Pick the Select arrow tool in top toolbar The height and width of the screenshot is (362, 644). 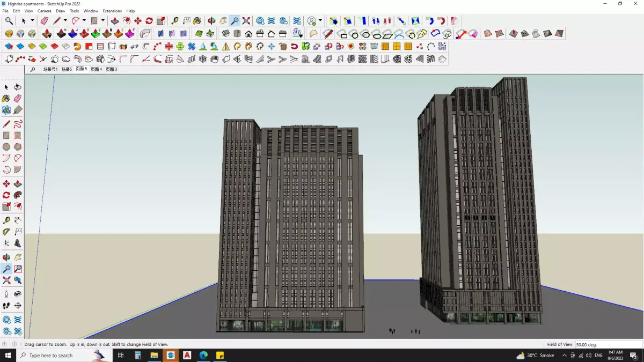(23, 21)
